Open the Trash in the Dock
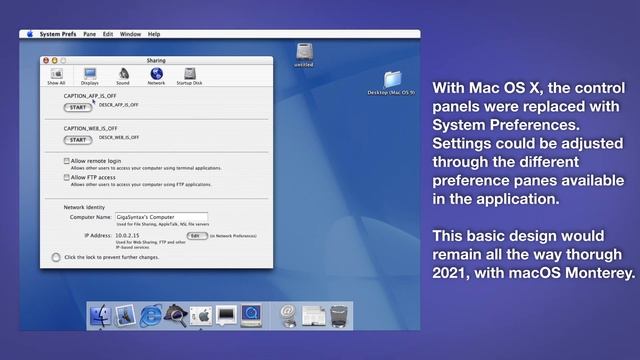 339,316
